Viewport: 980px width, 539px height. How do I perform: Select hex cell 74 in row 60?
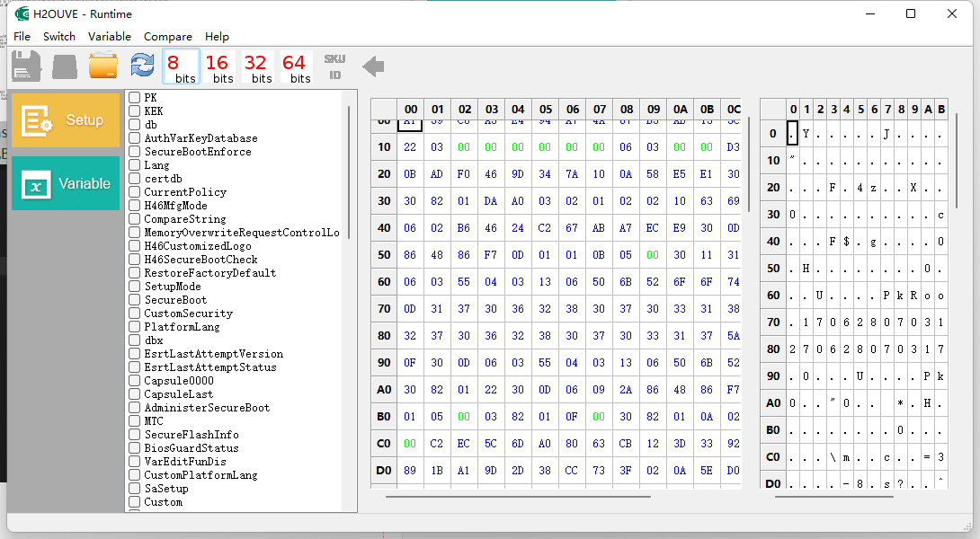click(733, 282)
